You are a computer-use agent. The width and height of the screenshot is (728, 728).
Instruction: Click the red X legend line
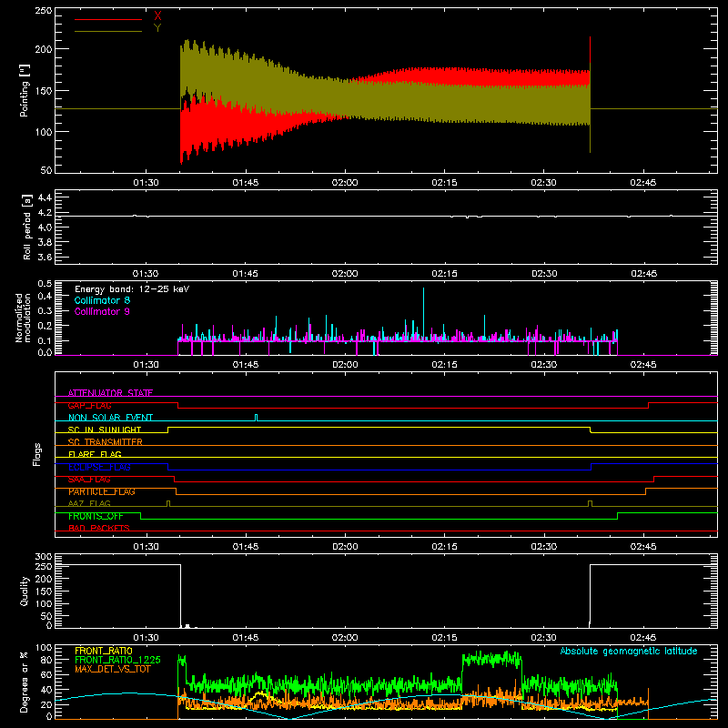coord(108,19)
